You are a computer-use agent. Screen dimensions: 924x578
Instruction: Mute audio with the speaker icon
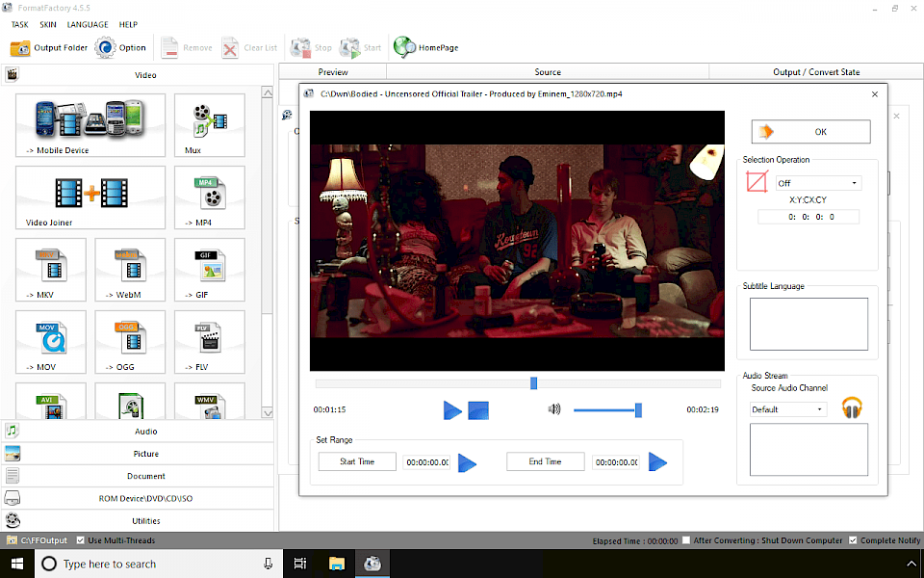coord(554,408)
